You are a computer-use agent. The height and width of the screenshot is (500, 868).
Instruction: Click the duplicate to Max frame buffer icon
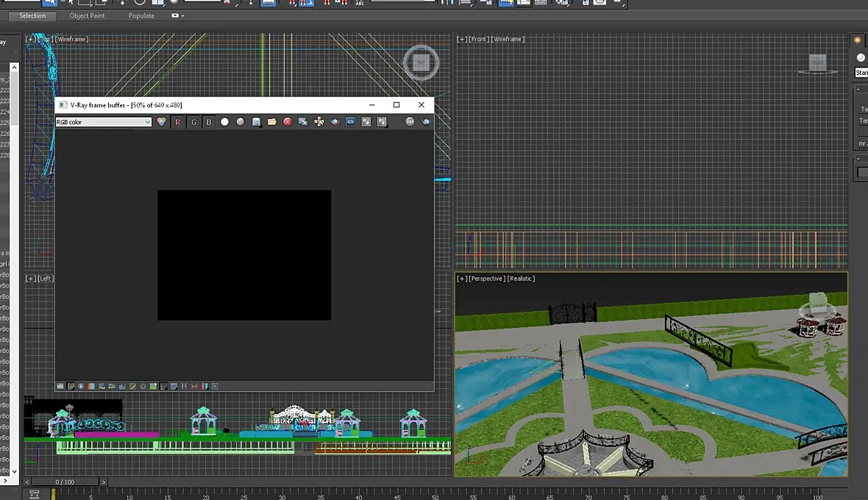coord(303,121)
